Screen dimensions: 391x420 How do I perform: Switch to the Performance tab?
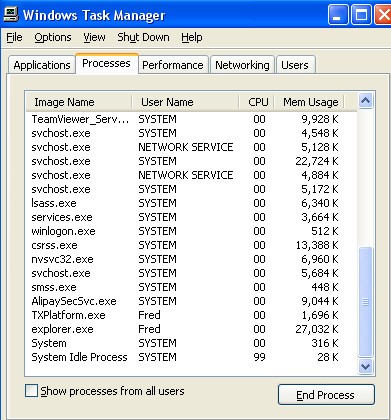(x=173, y=65)
